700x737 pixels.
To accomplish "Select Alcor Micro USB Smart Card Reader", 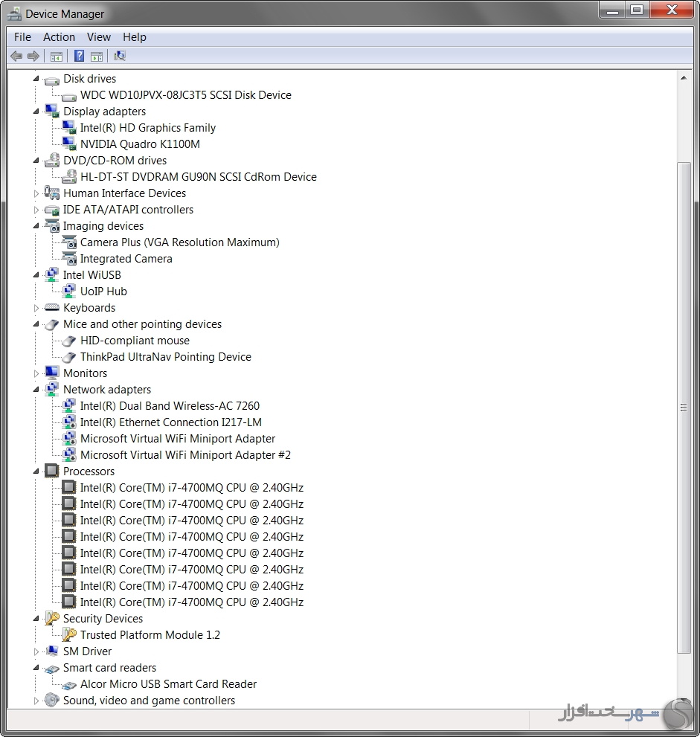I will coord(168,684).
